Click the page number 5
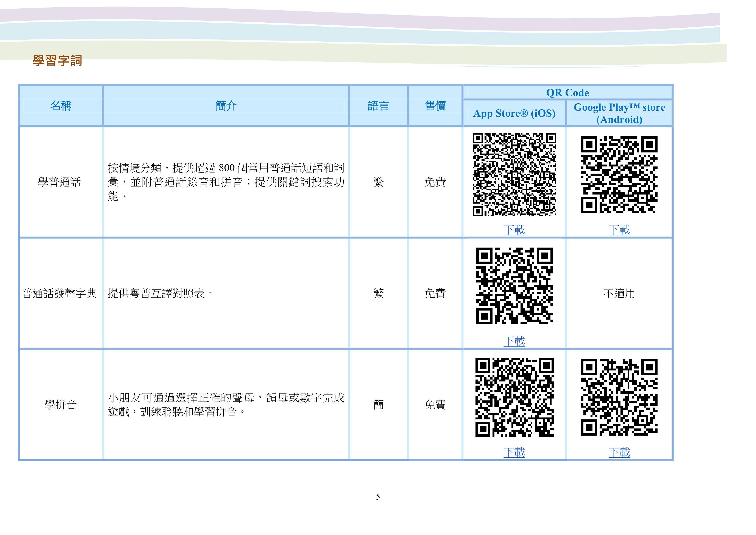The width and height of the screenshot is (756, 535). (x=378, y=497)
